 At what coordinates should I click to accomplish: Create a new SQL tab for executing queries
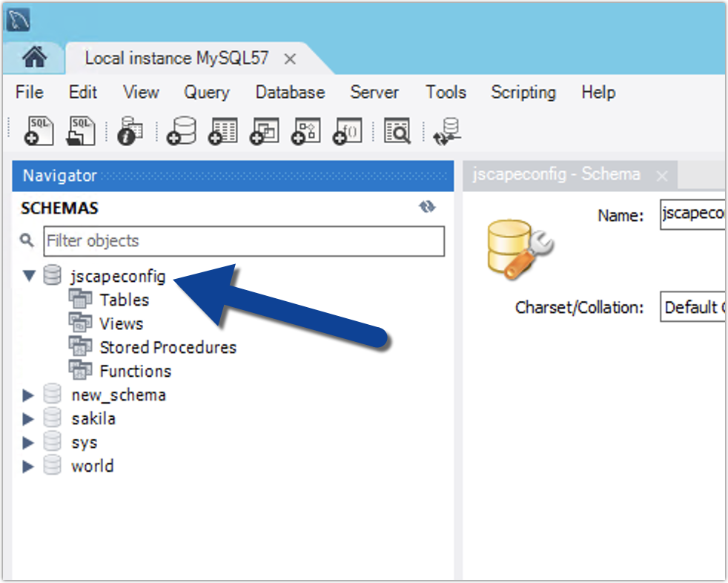point(39,130)
